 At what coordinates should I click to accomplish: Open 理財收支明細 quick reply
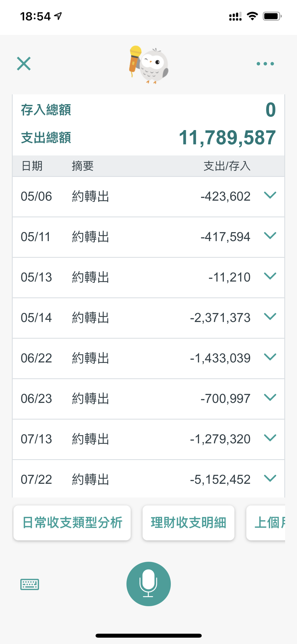tap(188, 523)
